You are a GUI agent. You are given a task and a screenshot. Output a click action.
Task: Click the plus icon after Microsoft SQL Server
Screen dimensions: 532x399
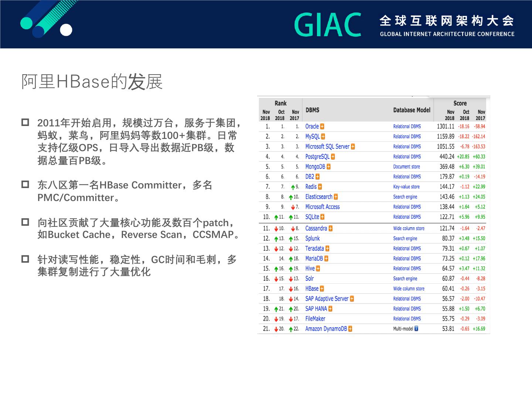[x=353, y=147]
